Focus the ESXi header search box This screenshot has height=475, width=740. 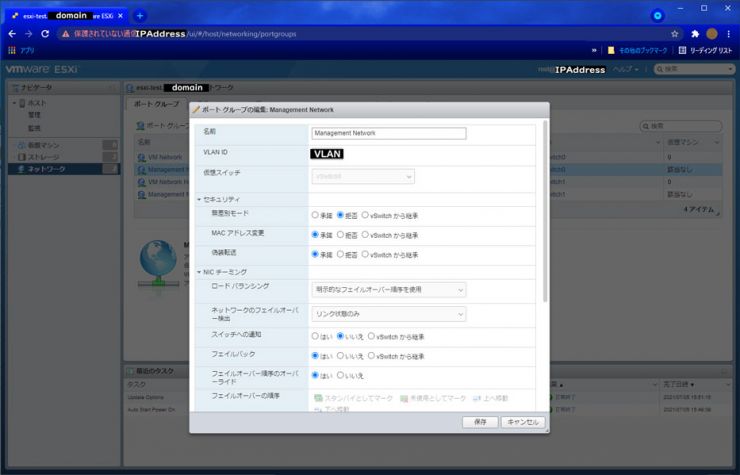click(694, 69)
